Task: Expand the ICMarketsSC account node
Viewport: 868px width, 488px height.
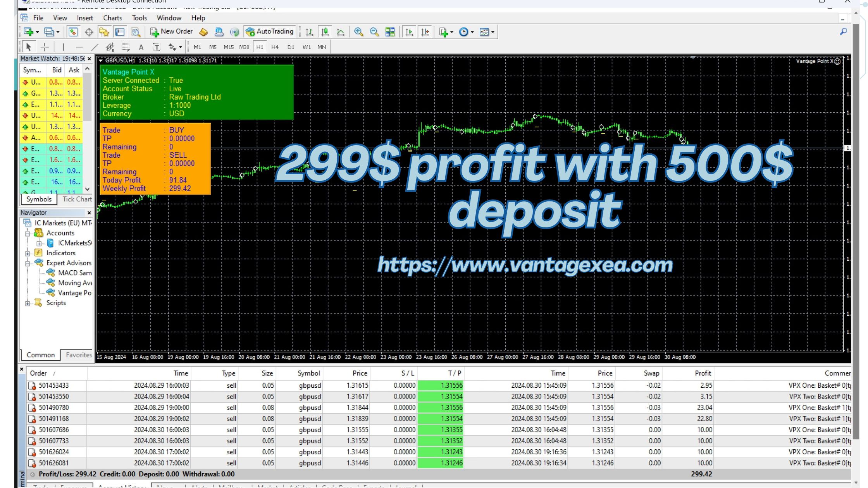Action: pos(39,243)
